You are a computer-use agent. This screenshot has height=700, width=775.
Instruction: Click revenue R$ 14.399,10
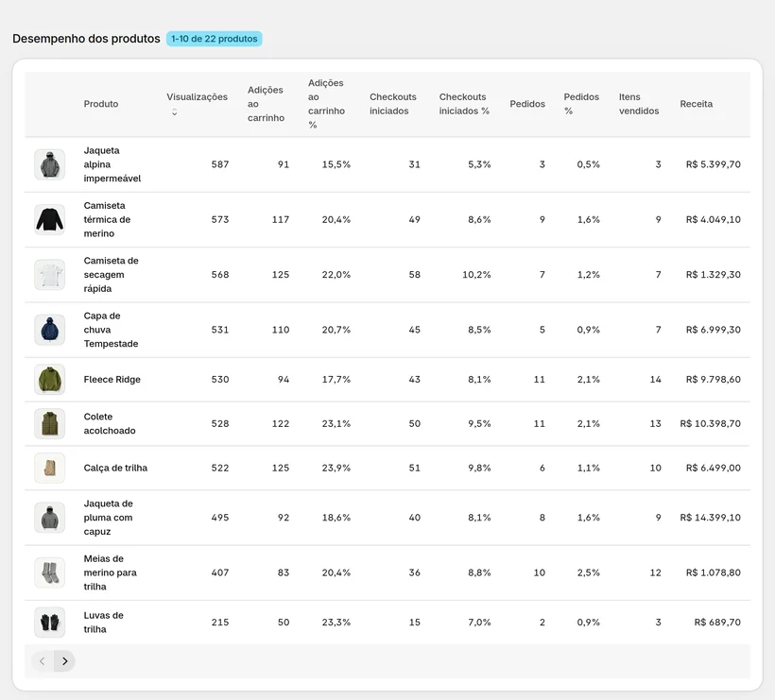tap(710, 518)
